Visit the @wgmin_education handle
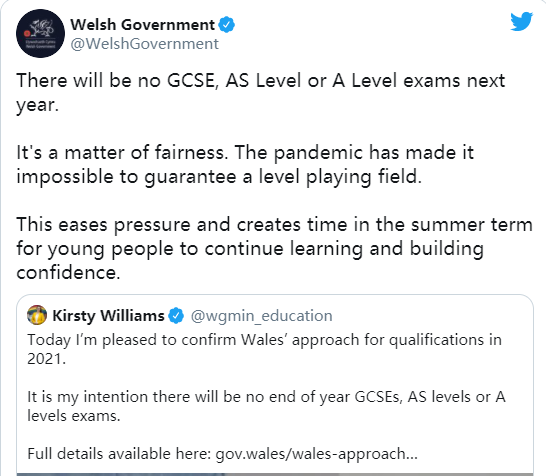546x476 pixels. 262,316
